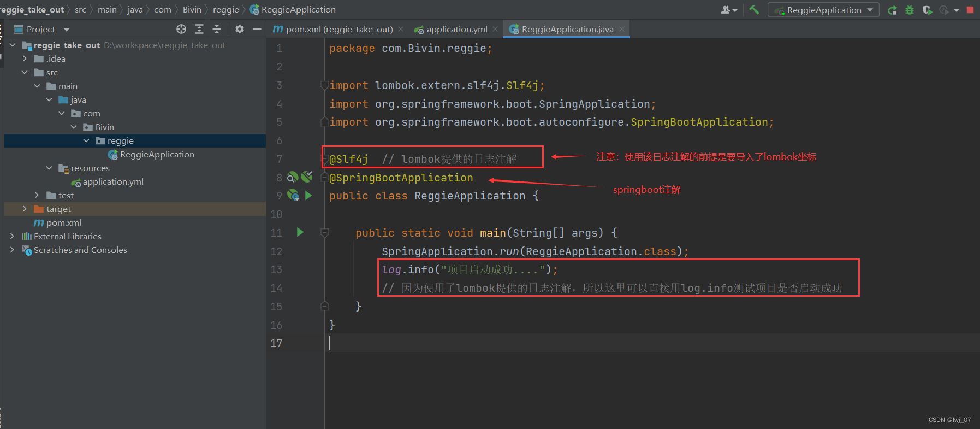The image size is (980, 429).
Task: Collapse the reggie_take_out root node
Action: [13, 45]
